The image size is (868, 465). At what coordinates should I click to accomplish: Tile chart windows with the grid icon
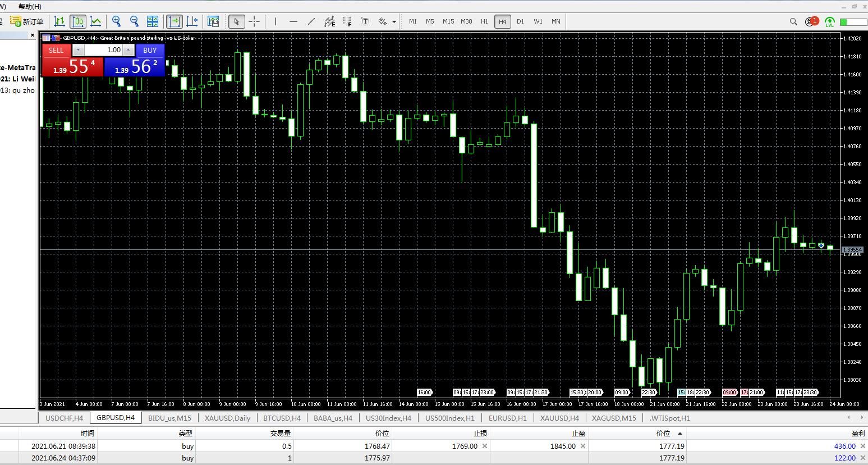click(x=153, y=21)
